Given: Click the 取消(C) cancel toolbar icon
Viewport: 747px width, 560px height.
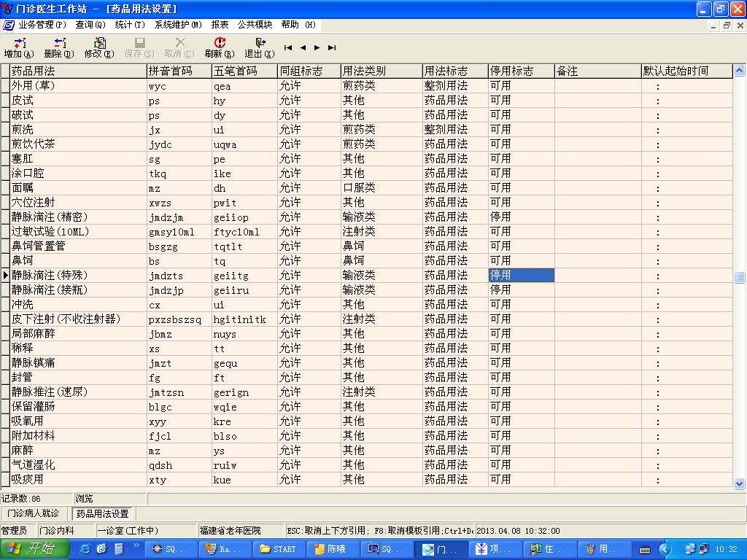Looking at the screenshot, I should (179, 47).
